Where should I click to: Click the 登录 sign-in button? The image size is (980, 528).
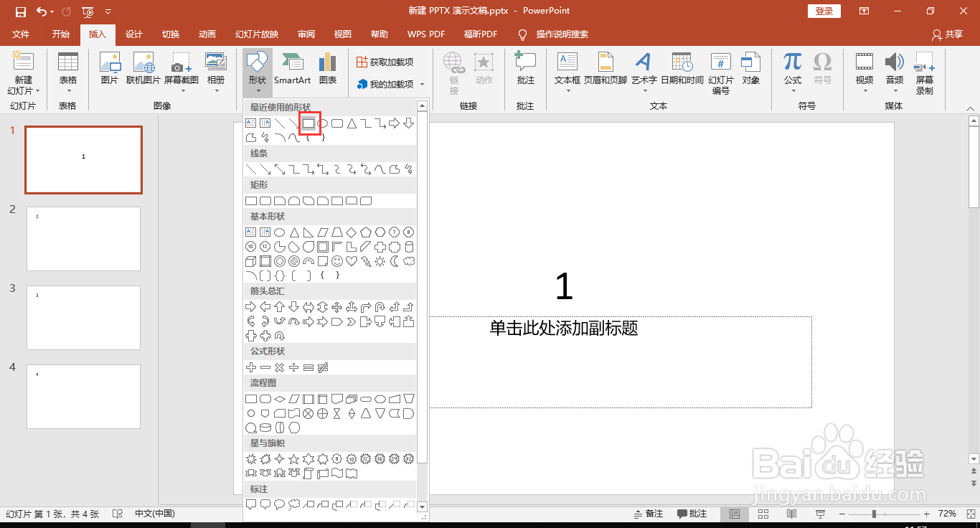(824, 11)
